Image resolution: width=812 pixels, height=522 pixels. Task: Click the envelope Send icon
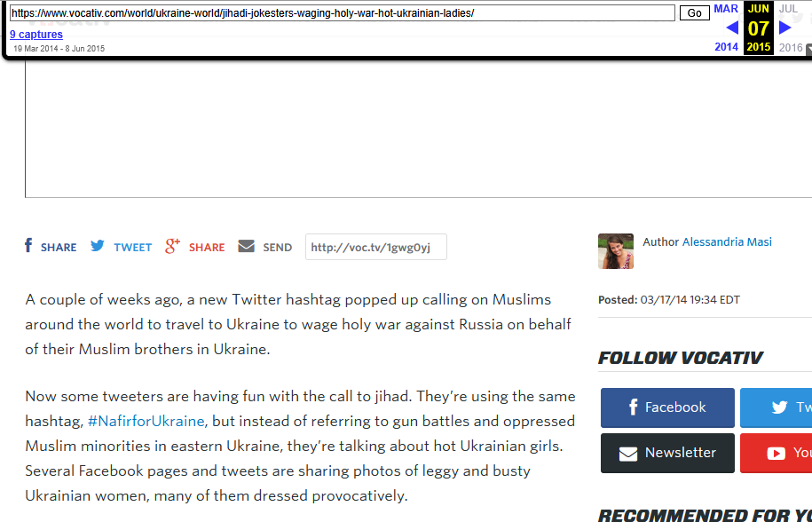pos(247,246)
